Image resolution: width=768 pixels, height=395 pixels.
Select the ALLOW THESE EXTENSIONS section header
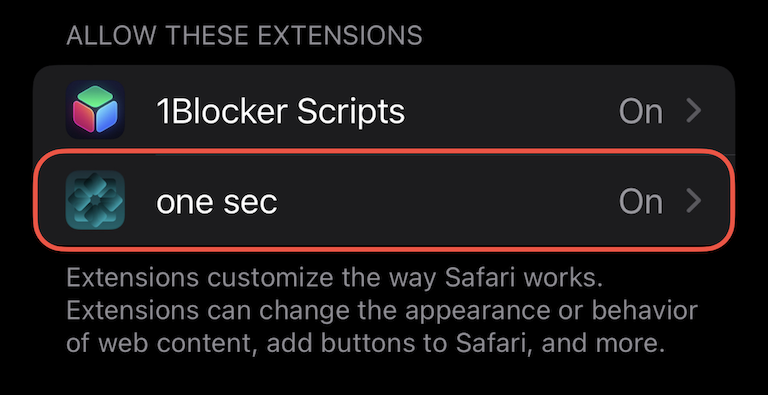click(244, 35)
